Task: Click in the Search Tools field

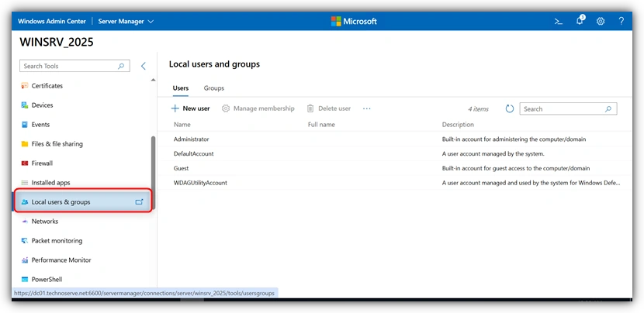Action: click(x=74, y=66)
